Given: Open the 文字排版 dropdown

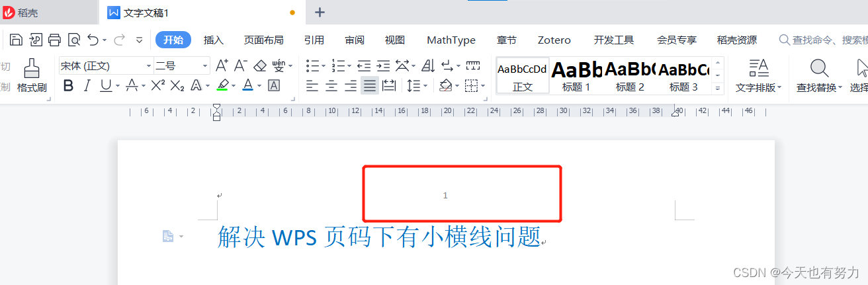Looking at the screenshot, I should pyautogui.click(x=759, y=87).
